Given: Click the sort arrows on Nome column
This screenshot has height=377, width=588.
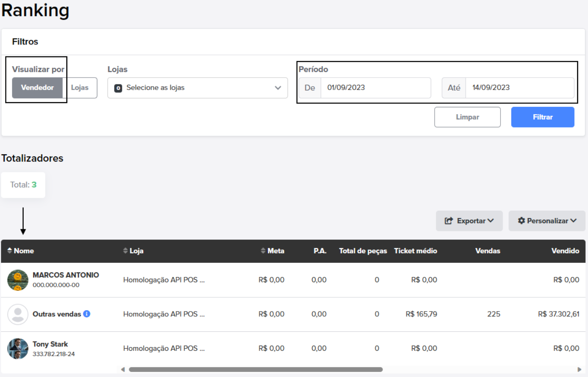Looking at the screenshot, I should (10, 251).
